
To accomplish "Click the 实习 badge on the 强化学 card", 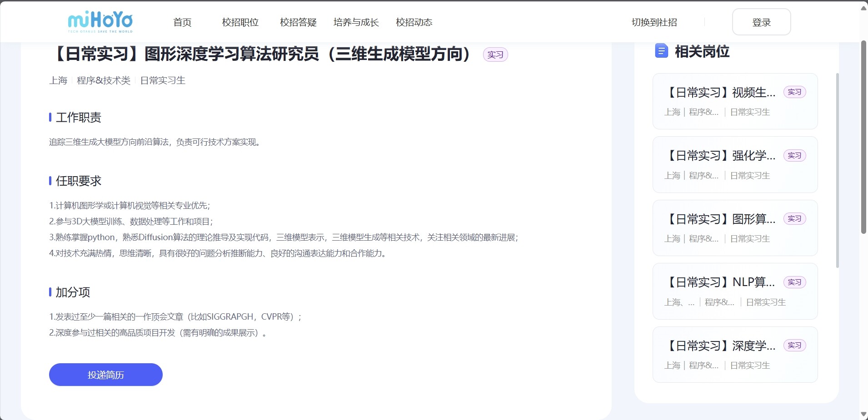I will 794,156.
